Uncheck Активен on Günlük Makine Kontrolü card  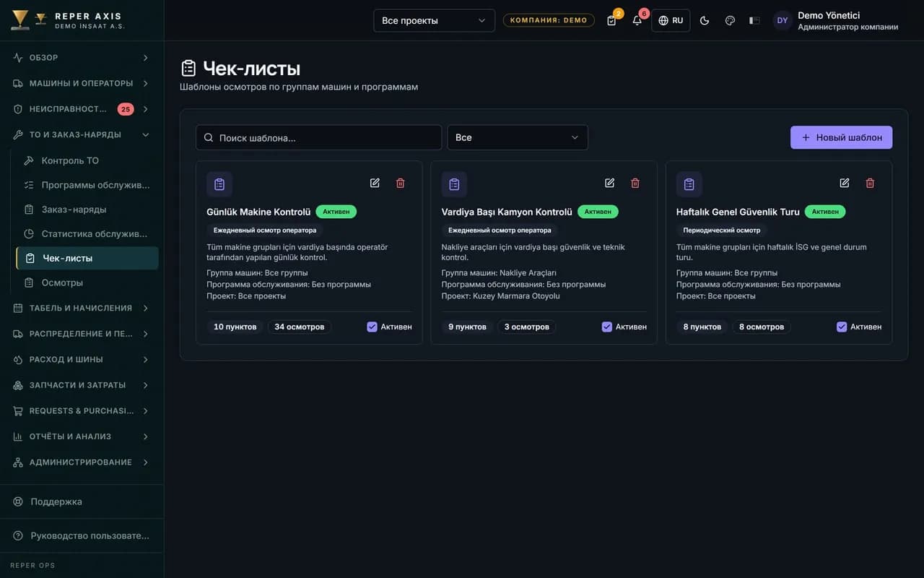click(372, 327)
